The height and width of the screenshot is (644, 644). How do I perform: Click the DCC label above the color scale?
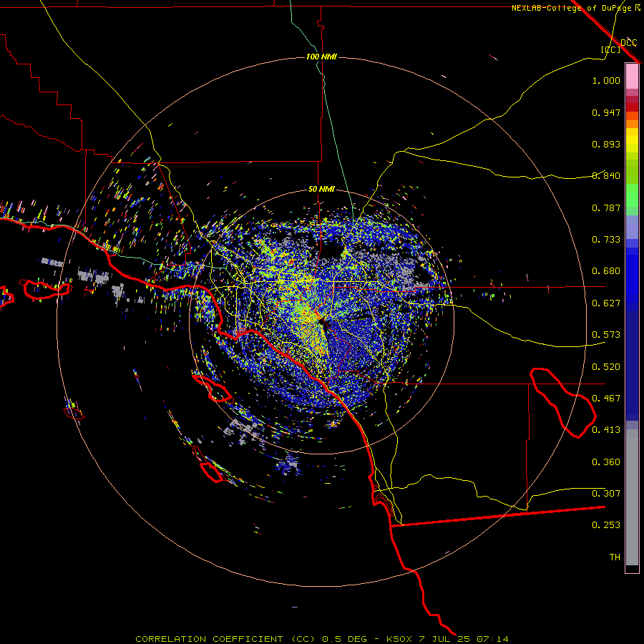click(x=628, y=43)
